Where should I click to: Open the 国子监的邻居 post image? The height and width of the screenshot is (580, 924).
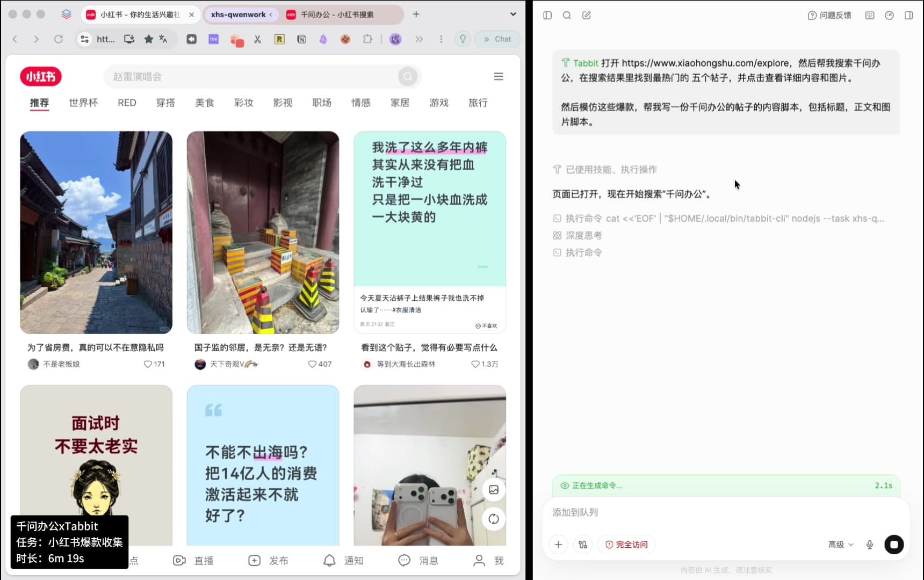[x=263, y=233]
